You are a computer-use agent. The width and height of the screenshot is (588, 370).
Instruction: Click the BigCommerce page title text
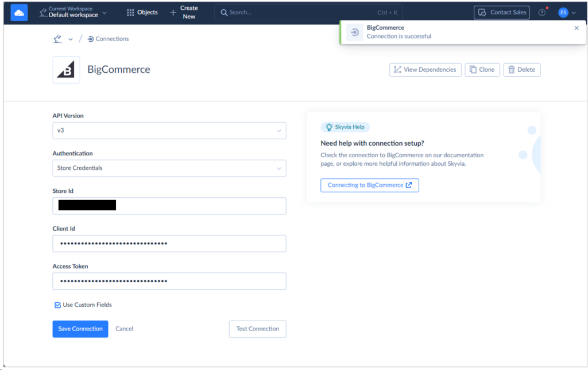point(118,69)
